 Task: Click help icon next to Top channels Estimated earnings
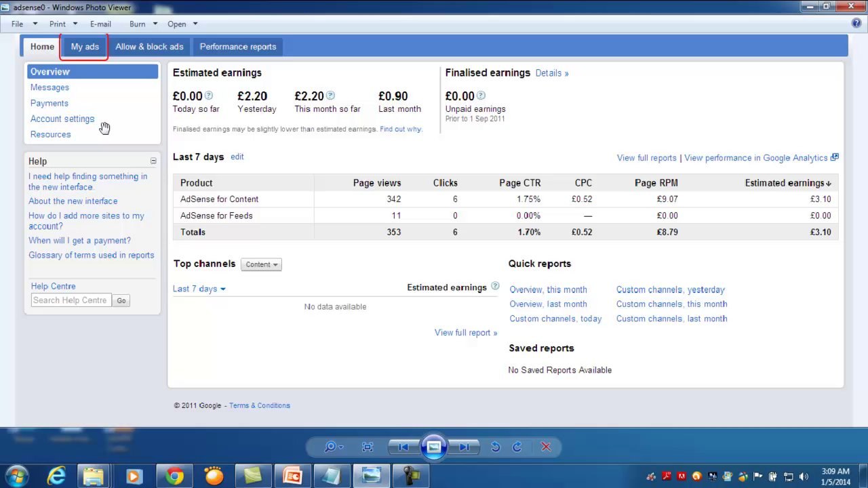click(495, 287)
